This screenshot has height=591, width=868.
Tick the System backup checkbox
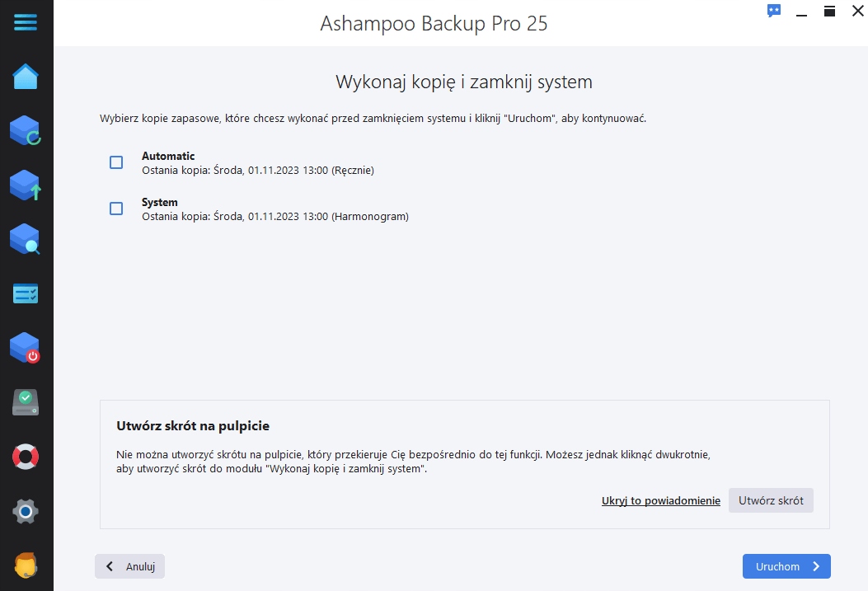tap(116, 209)
